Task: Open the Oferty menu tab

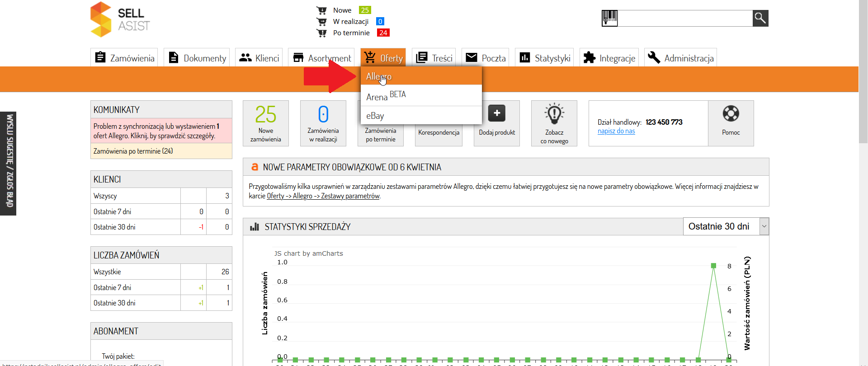Action: coord(383,58)
